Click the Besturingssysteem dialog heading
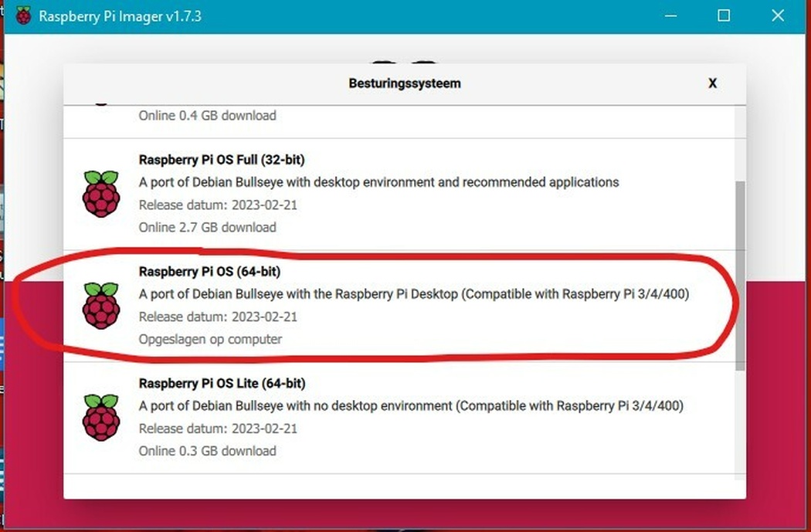The image size is (811, 532). click(405, 83)
